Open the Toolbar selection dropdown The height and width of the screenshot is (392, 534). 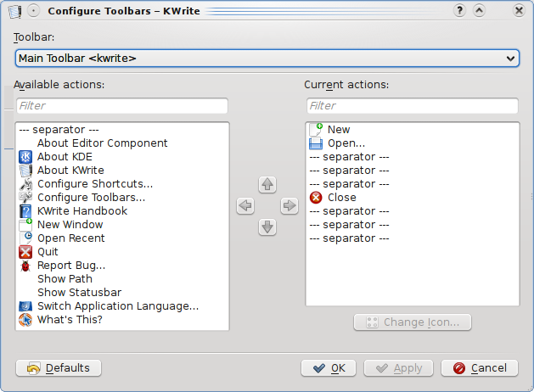pos(267,58)
